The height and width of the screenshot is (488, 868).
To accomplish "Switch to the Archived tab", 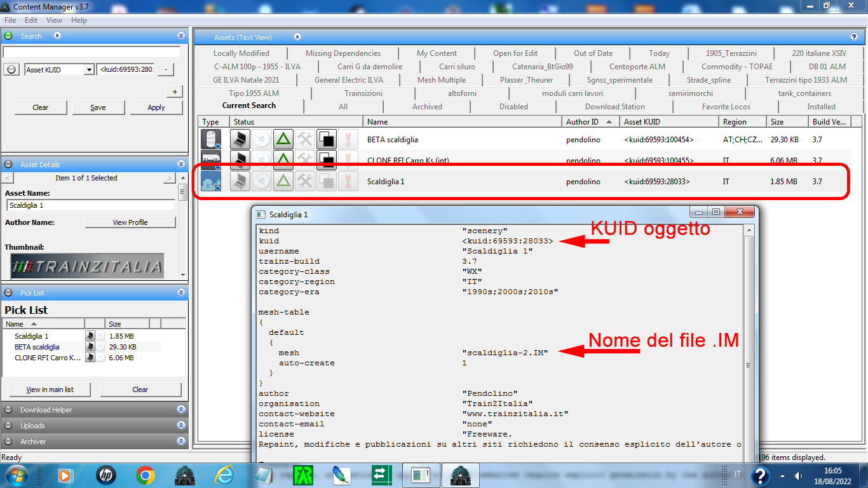I will tap(427, 107).
